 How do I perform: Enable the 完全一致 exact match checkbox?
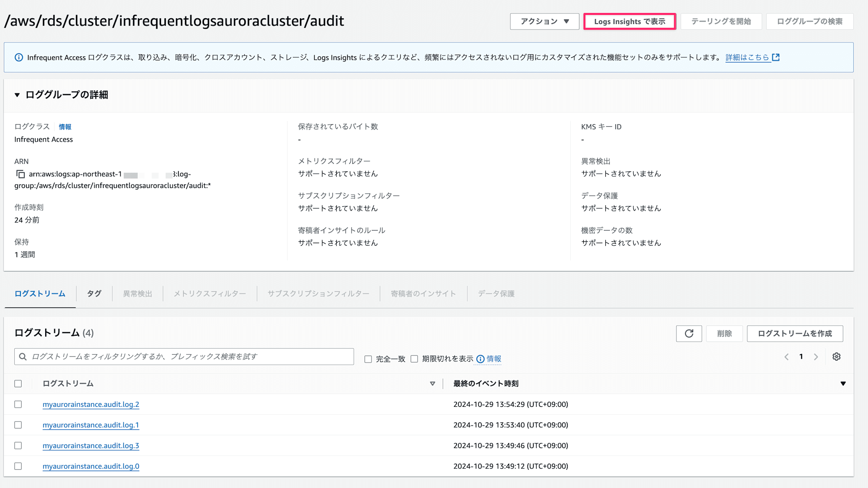coord(368,359)
